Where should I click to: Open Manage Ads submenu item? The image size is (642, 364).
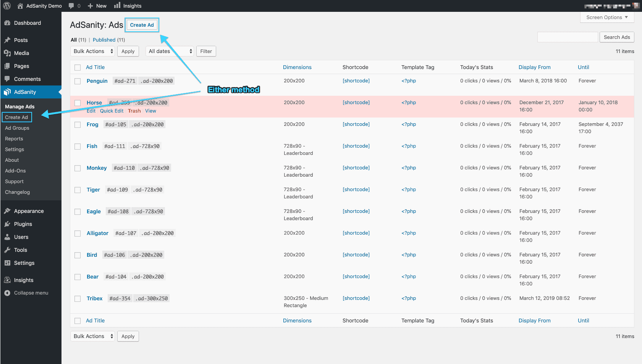pos(19,106)
